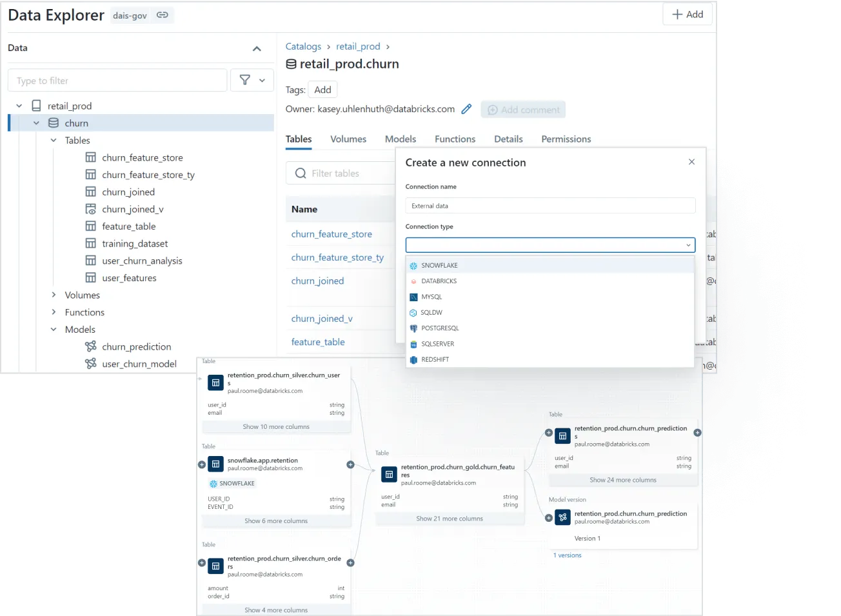Image resolution: width=841 pixels, height=616 pixels.
Task: Select POSTGRESQL connection type
Action: point(550,328)
